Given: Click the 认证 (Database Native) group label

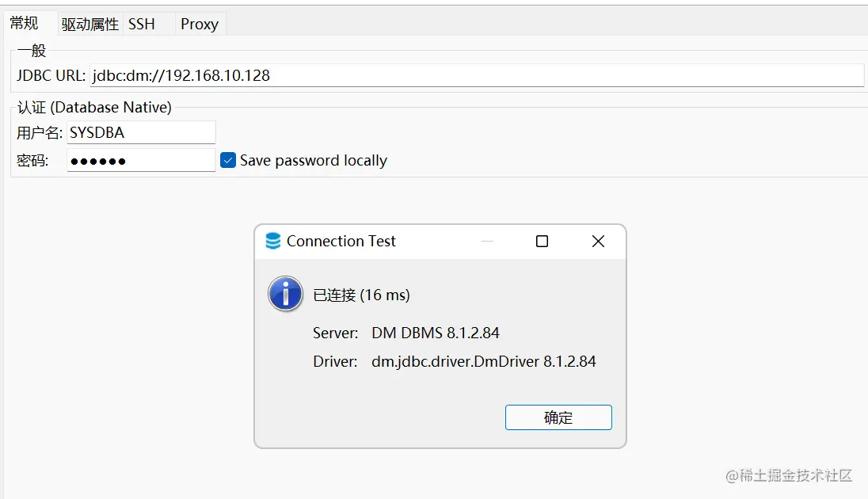Looking at the screenshot, I should [x=94, y=107].
